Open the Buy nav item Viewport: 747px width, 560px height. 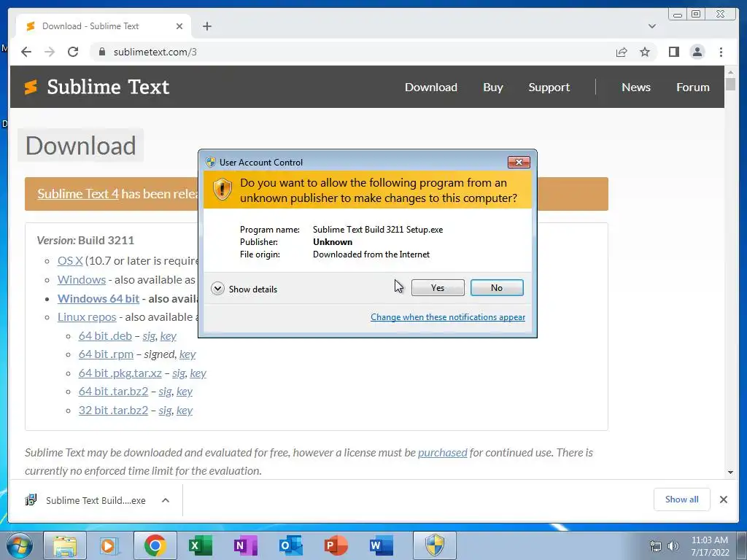tap(492, 87)
